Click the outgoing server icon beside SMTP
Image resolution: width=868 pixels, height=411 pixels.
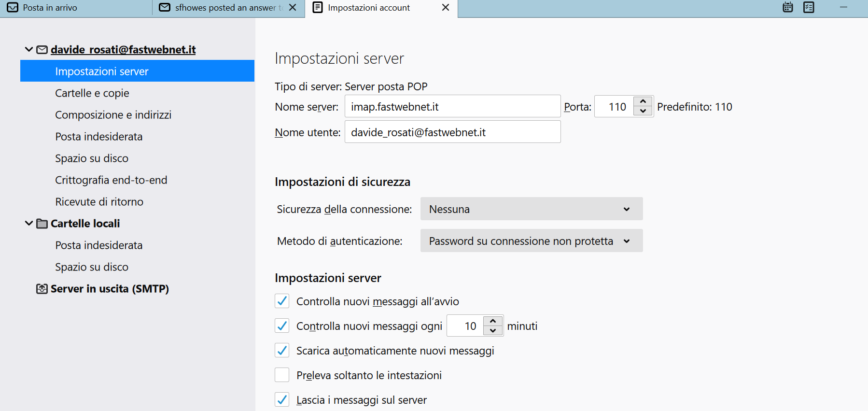pos(42,289)
